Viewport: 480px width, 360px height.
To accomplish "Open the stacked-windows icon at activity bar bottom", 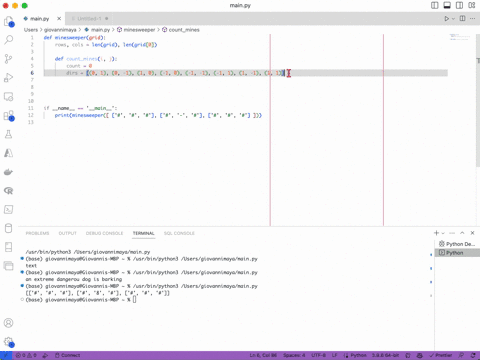I will (9, 266).
